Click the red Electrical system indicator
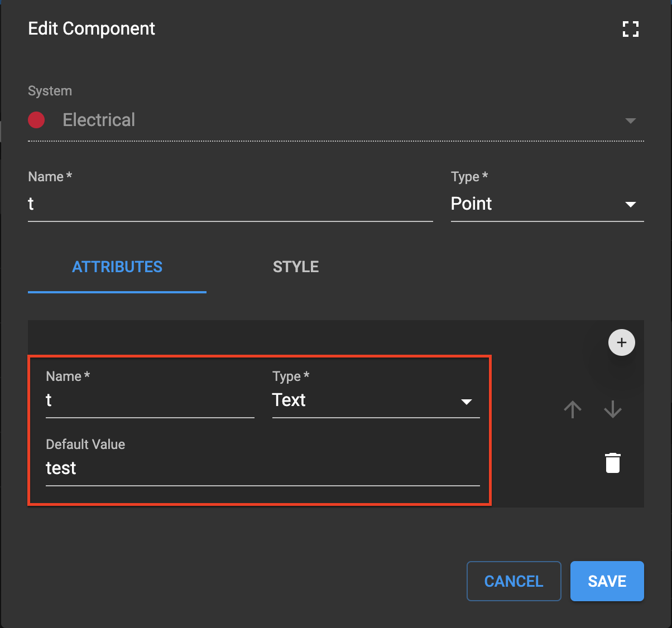 [36, 120]
